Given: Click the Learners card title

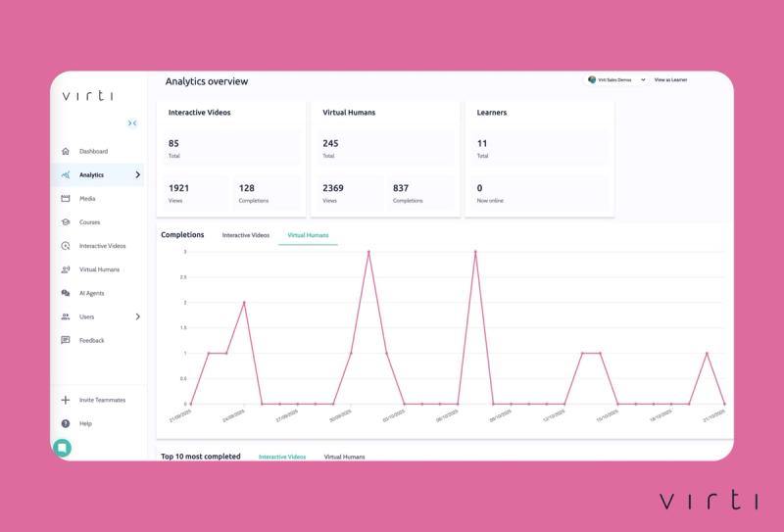Looking at the screenshot, I should 492,113.
